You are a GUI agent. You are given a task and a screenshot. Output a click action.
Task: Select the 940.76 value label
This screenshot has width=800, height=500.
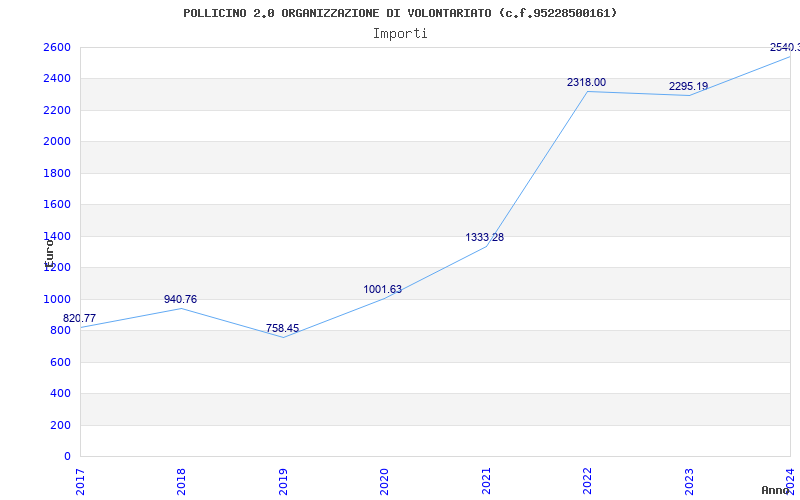(x=180, y=300)
